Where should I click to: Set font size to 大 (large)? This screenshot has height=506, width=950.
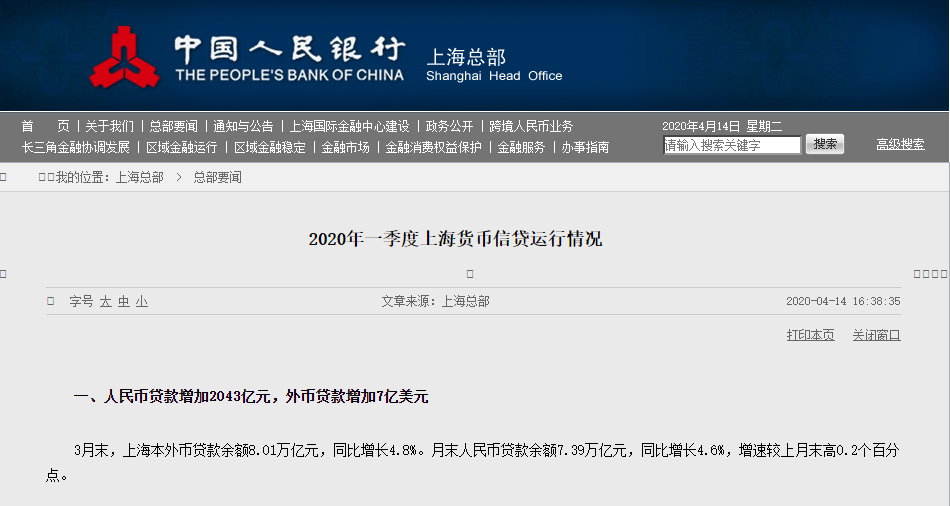coord(106,302)
